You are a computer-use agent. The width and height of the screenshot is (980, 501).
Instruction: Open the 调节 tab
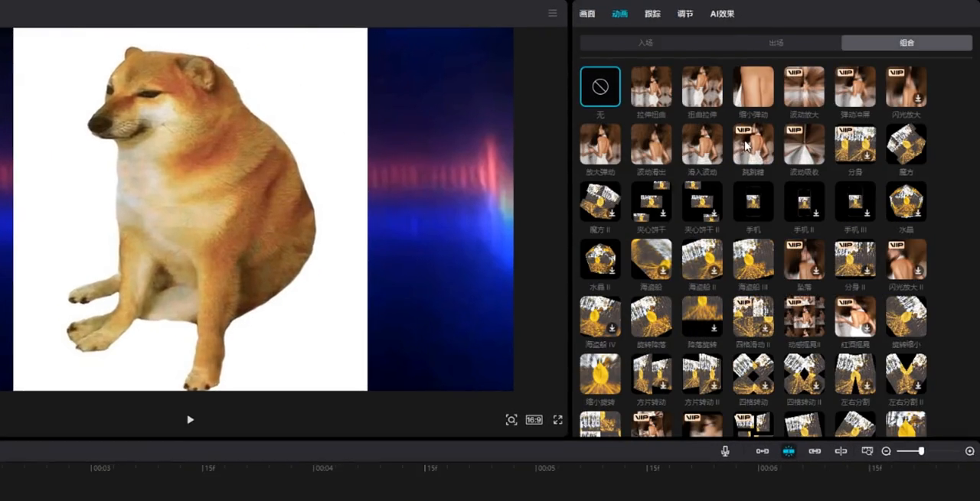point(685,14)
